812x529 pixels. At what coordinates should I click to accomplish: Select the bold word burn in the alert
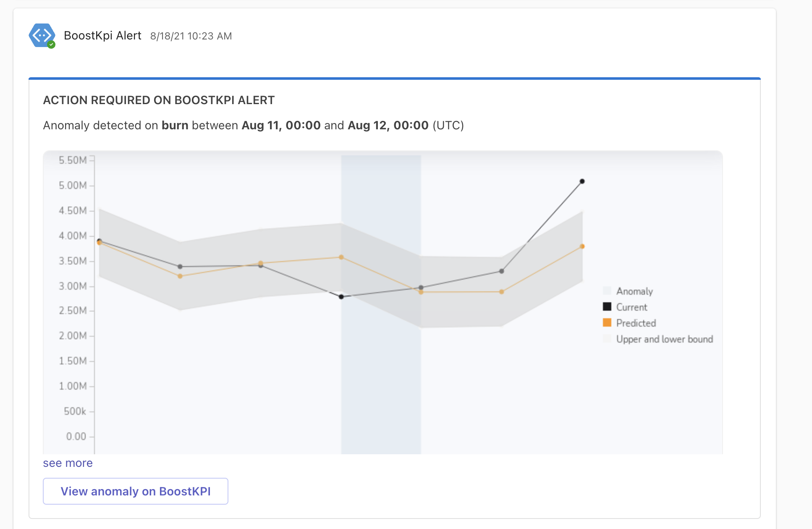(x=175, y=126)
